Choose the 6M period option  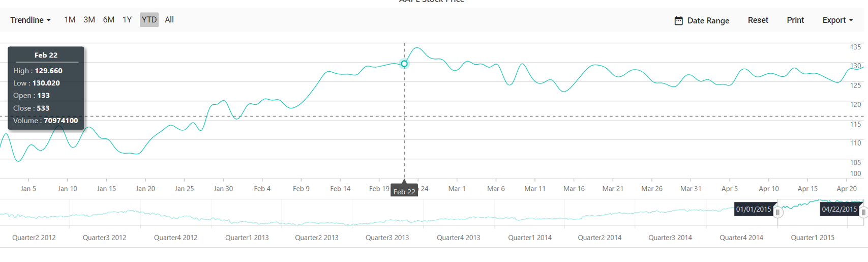pyautogui.click(x=108, y=20)
